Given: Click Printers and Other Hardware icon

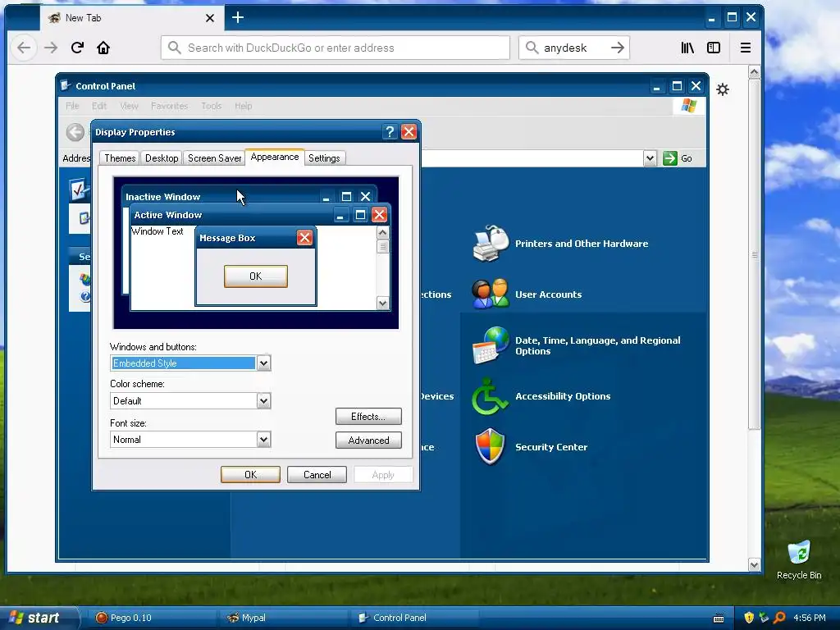Looking at the screenshot, I should click(491, 243).
